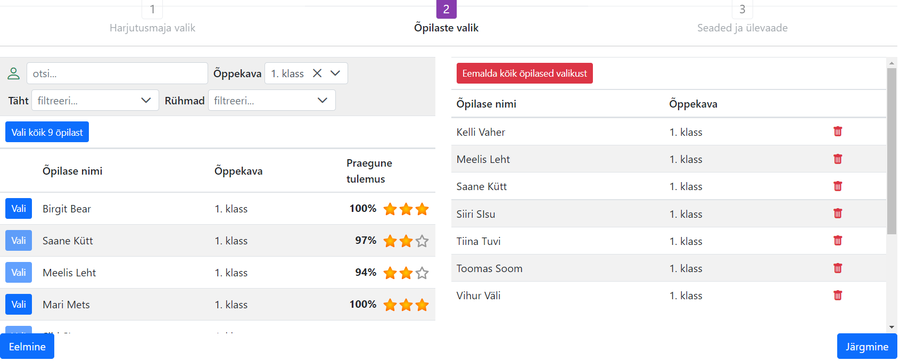This screenshot has width=900, height=361.
Task: Continue with the Järgmine button
Action: 867,346
